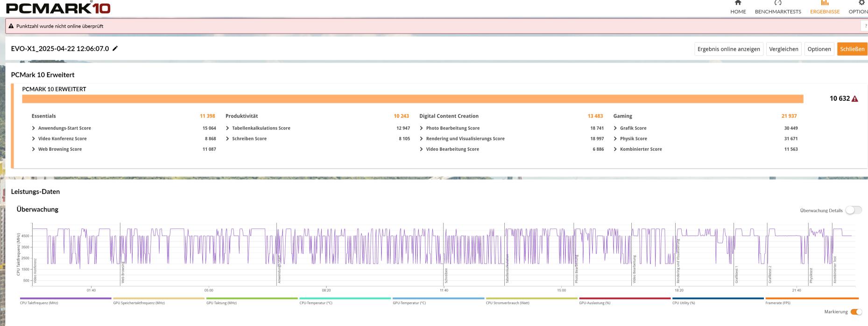Click the Gaming score 21 937
The width and height of the screenshot is (868, 326).
point(789,116)
